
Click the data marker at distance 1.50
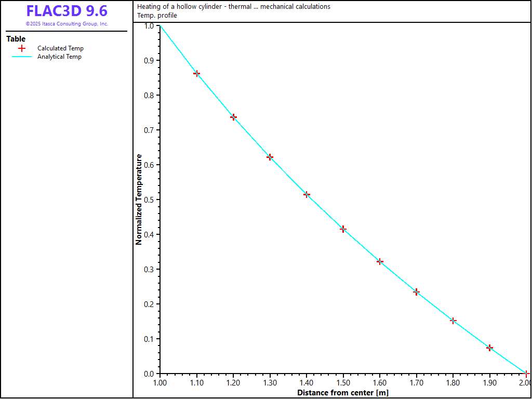click(x=343, y=229)
